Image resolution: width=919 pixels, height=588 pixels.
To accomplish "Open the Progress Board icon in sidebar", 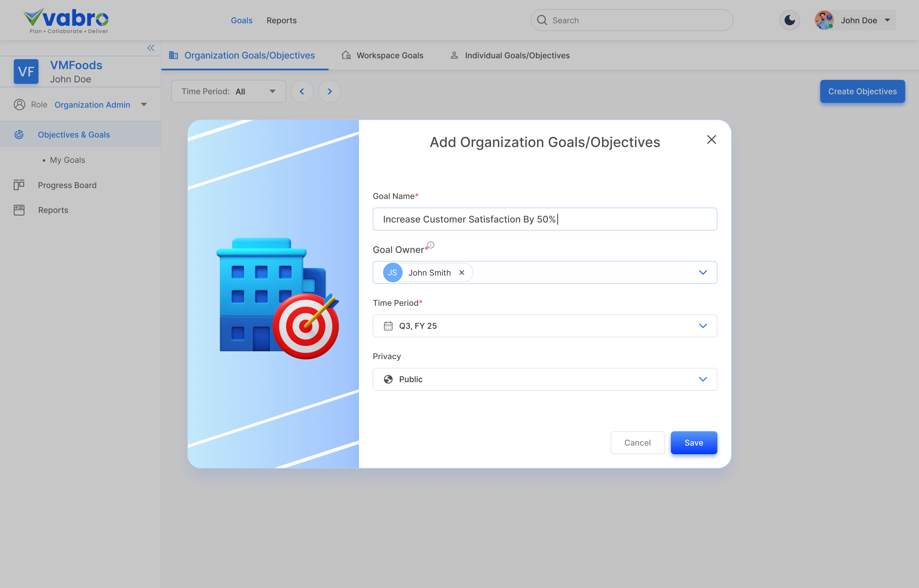I will pos(19,185).
